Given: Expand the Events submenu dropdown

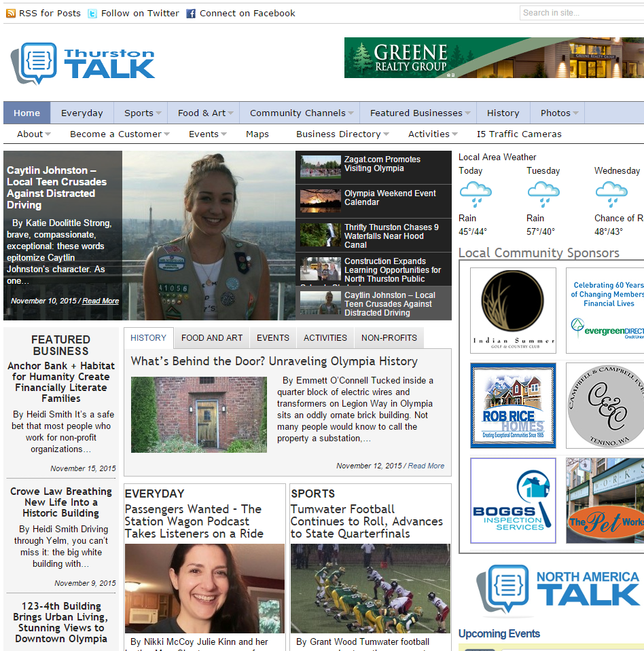Looking at the screenshot, I should coord(223,134).
